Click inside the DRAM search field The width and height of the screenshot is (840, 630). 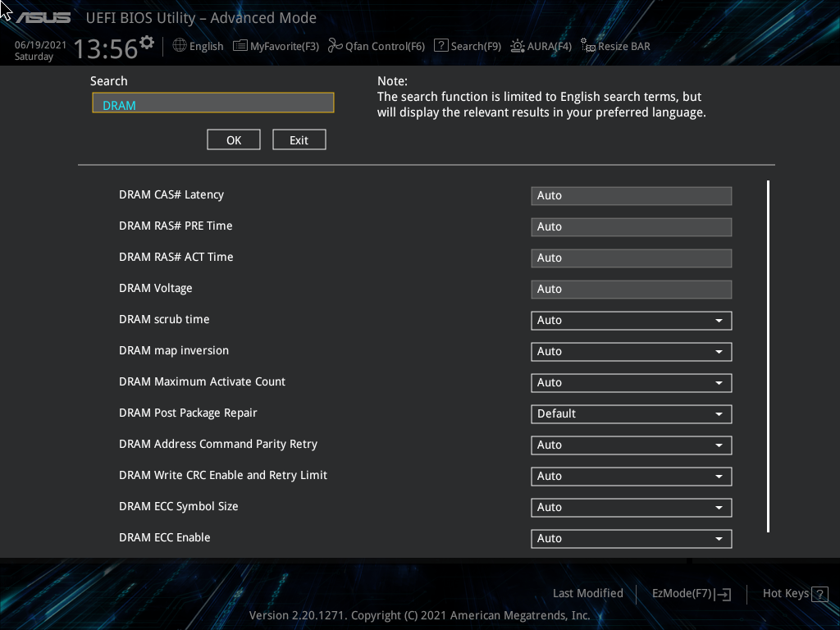(212, 103)
